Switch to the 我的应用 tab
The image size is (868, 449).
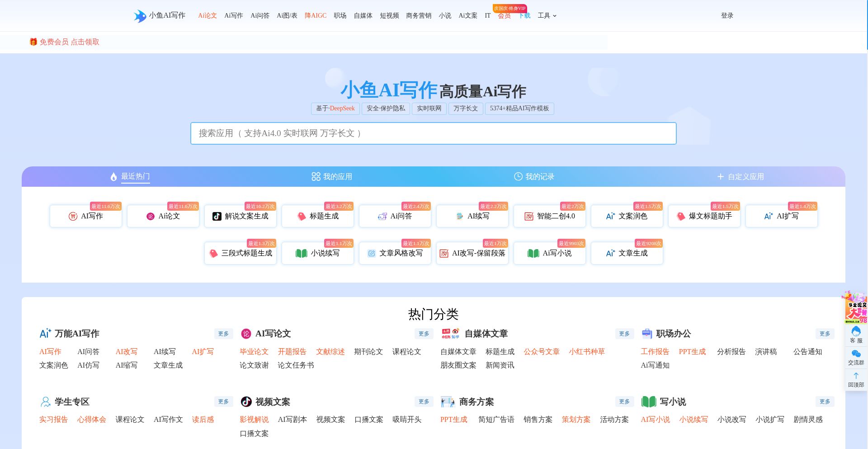[x=332, y=177]
